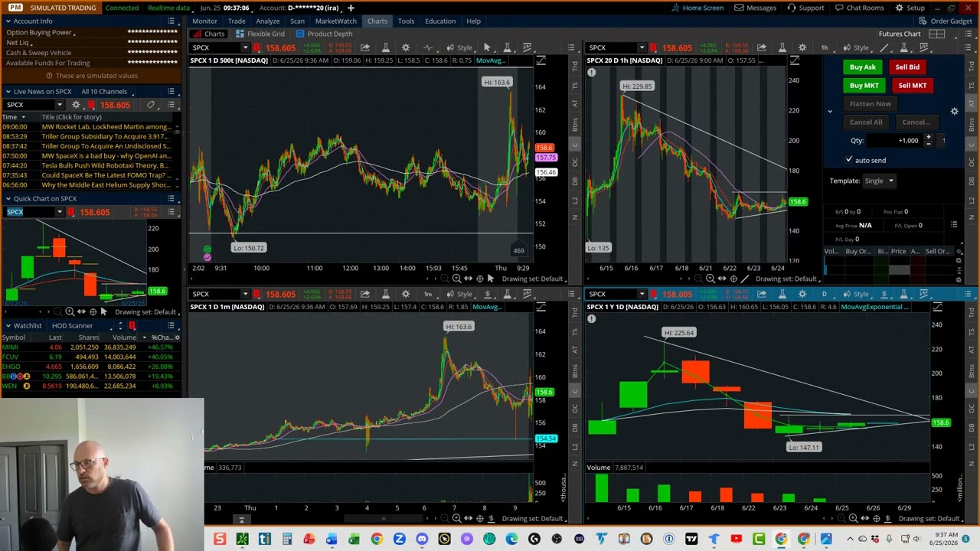
Task: Click the Buy Ask button
Action: click(x=863, y=67)
